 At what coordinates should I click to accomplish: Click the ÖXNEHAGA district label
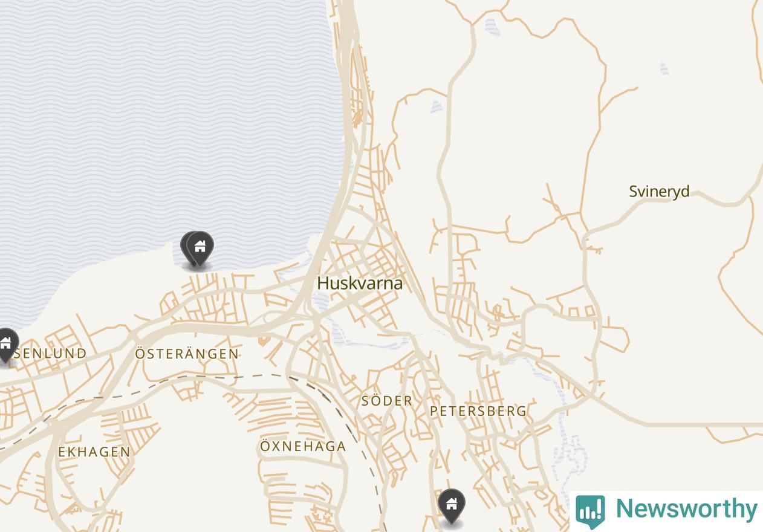303,446
